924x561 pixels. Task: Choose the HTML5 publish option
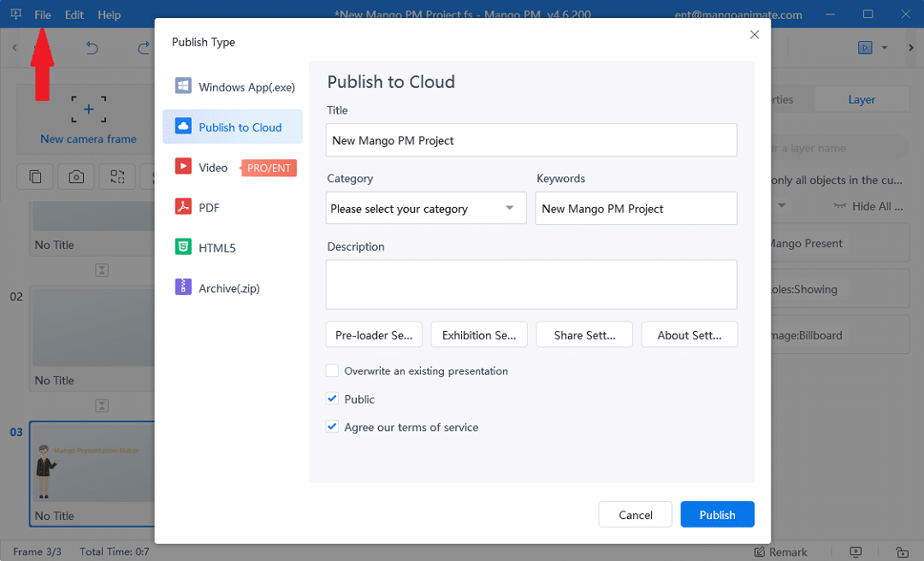point(216,248)
